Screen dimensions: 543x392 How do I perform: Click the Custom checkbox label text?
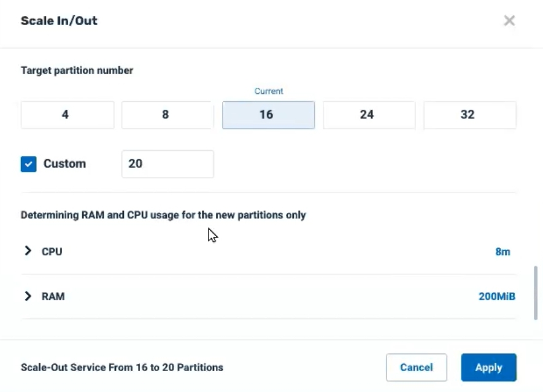[x=65, y=163]
